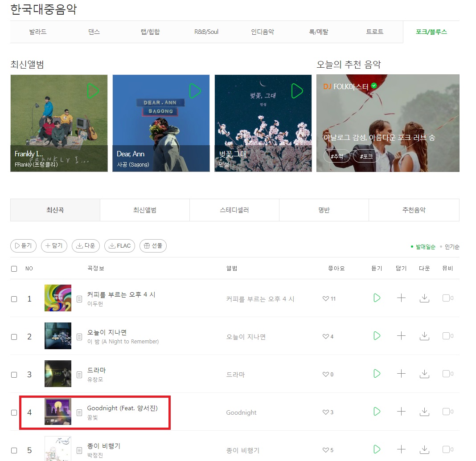Play track 1 커피를 부르는 오후 4시
Screen dimensions: 476x461
tap(377, 298)
